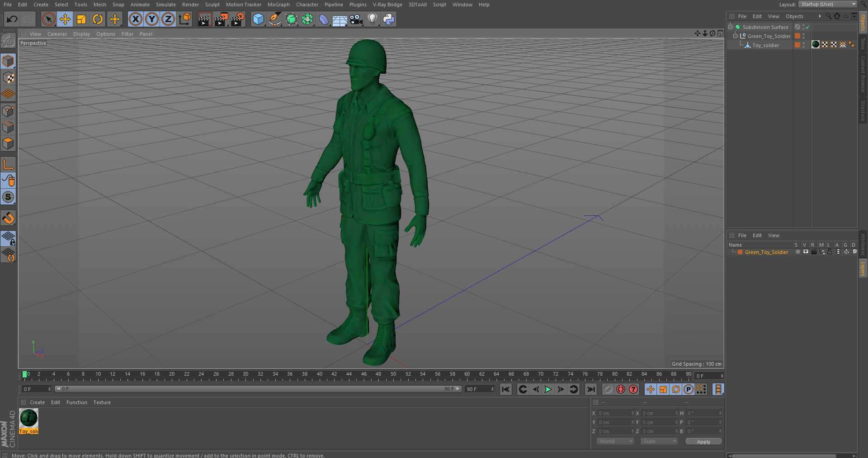The image size is (868, 458).
Task: Select Green_Toy_Soldier layer name
Action: [766, 252]
